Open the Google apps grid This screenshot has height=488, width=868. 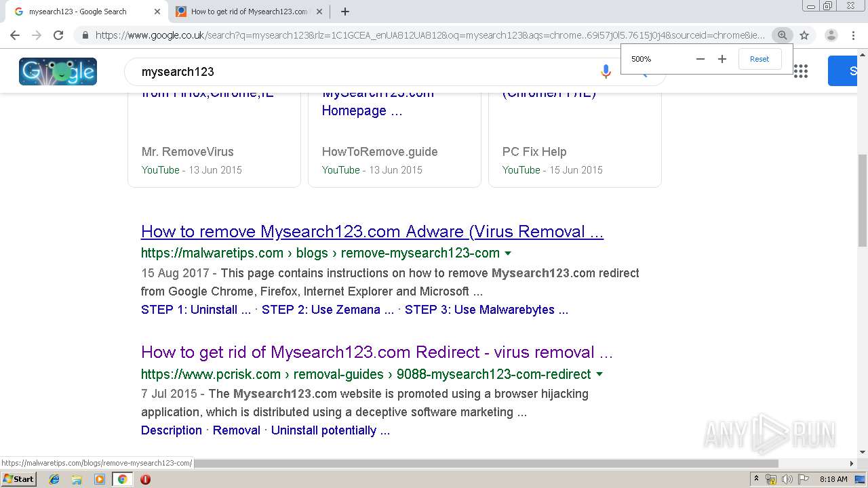point(801,71)
